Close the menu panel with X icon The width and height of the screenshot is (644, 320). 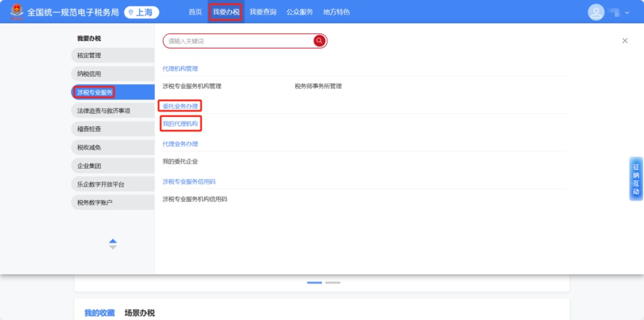625,41
